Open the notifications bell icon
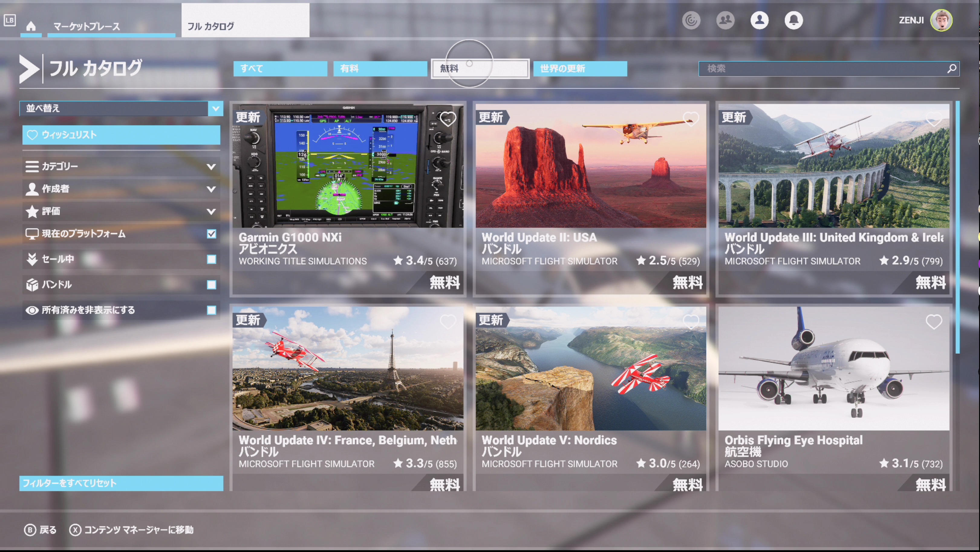This screenshot has height=552, width=980. coord(793,20)
